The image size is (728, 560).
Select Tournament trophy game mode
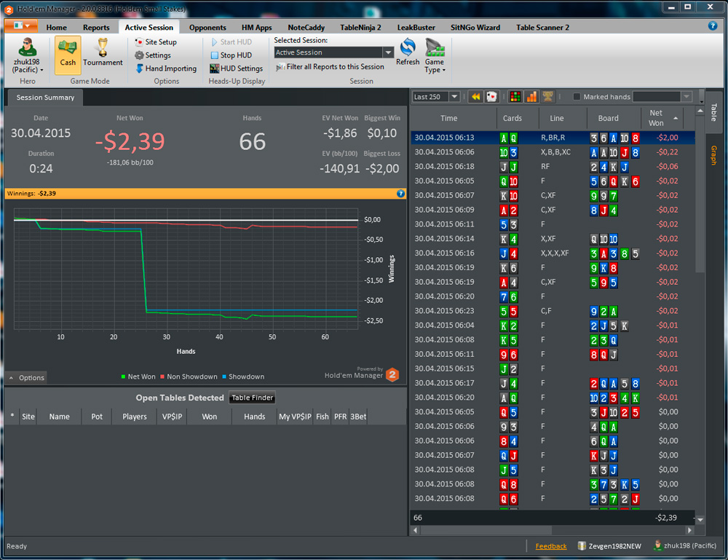(103, 52)
